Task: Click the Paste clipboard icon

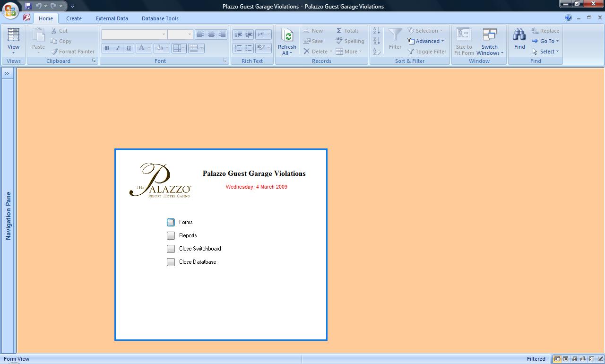Action: coord(38,35)
